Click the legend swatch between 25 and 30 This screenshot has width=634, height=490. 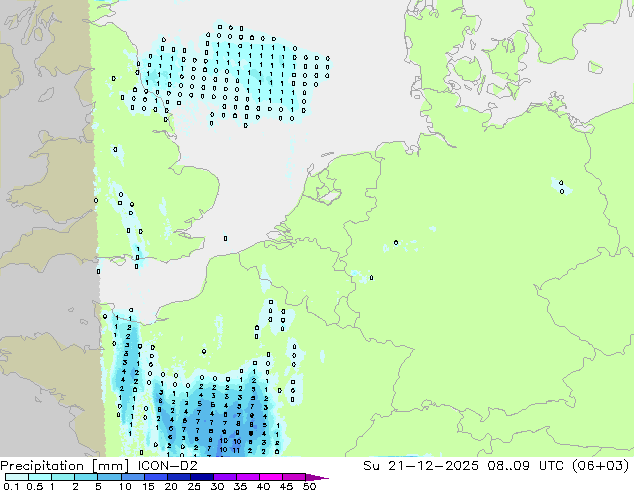tap(201, 477)
